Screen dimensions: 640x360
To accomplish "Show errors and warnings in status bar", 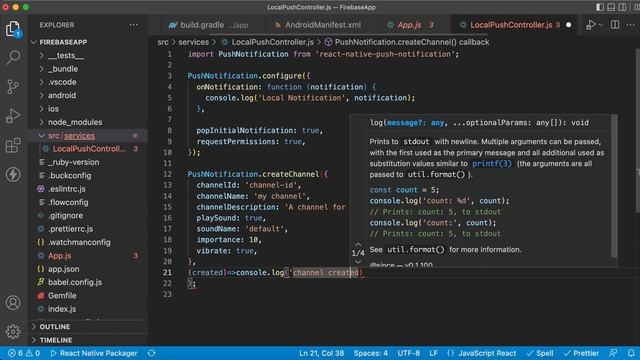I will click(x=24, y=353).
